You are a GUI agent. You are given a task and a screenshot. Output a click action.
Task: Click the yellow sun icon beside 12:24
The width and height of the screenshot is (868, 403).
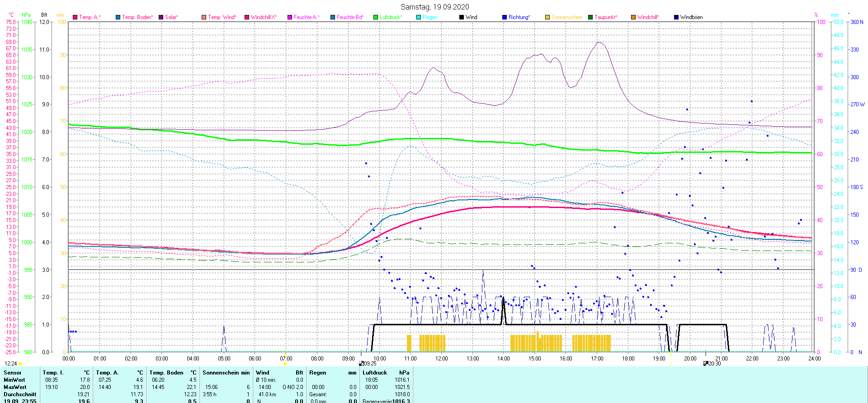point(20,364)
